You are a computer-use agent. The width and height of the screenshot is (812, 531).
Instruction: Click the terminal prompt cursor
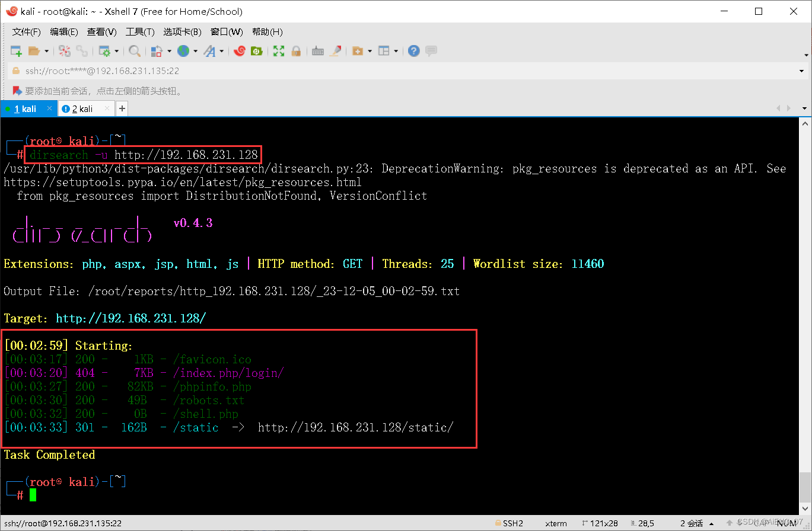(33, 495)
